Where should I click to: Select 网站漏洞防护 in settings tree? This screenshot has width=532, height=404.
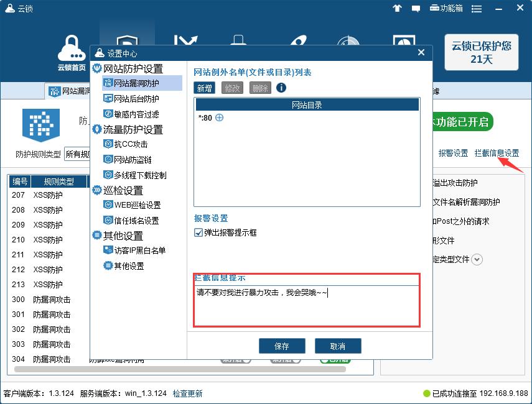142,83
